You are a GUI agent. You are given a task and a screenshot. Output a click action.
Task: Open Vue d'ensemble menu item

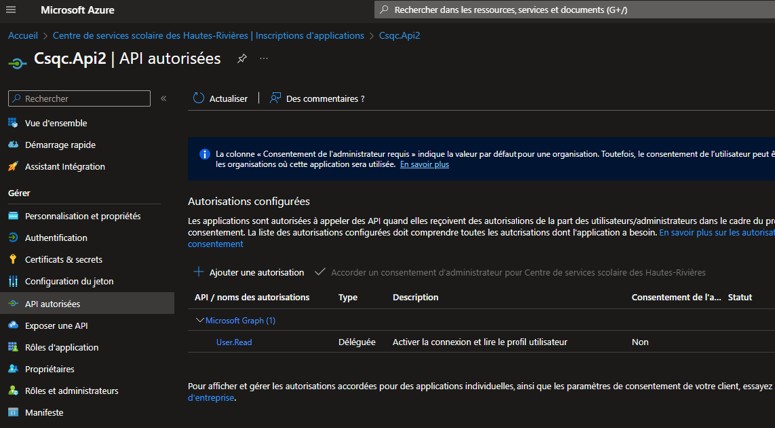pyautogui.click(x=56, y=123)
